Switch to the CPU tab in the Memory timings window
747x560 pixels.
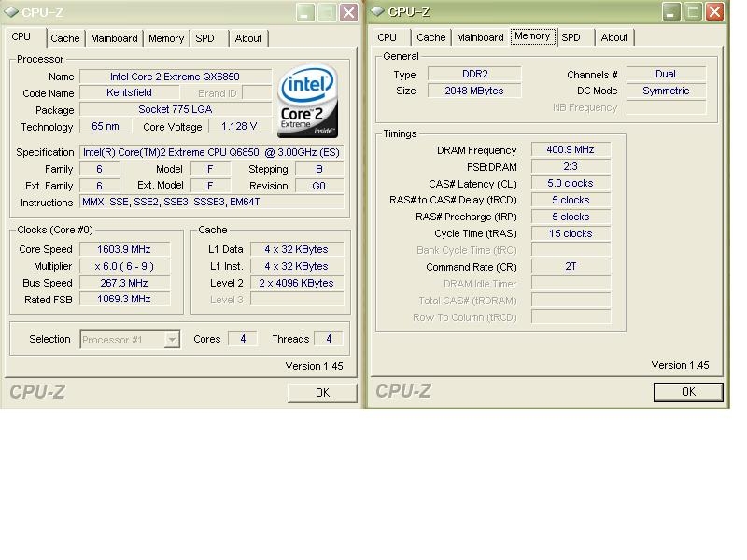click(x=388, y=37)
